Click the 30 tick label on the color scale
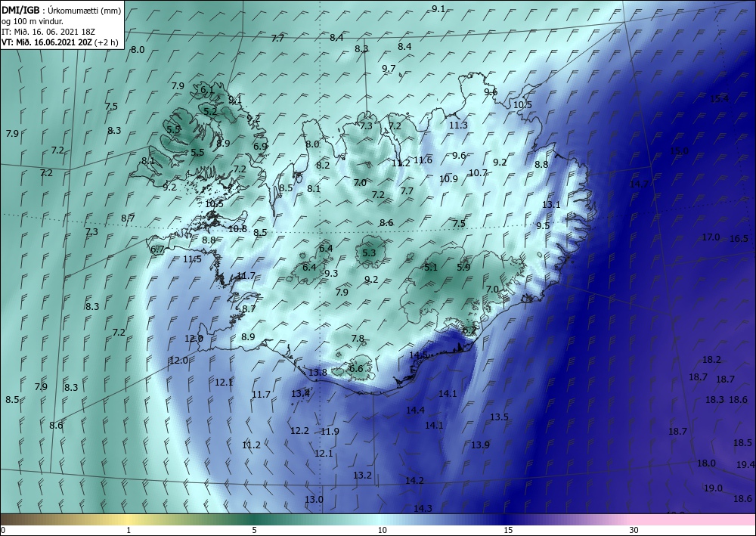 (x=634, y=530)
